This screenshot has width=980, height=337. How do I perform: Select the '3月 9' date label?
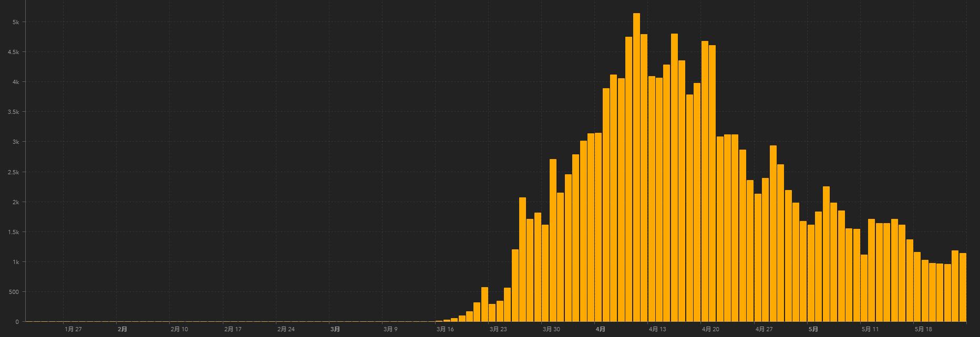[x=390, y=329]
